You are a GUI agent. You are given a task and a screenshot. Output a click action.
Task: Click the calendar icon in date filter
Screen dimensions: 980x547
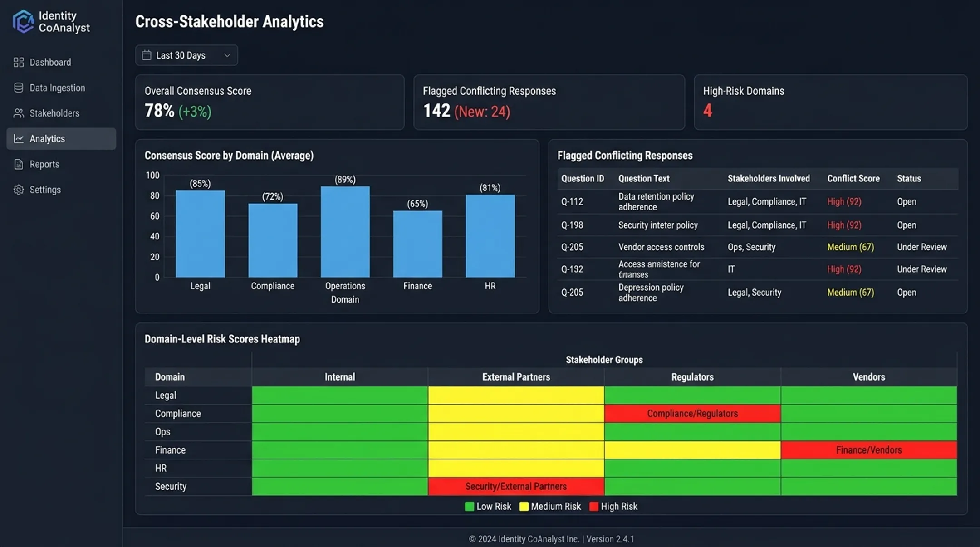147,55
